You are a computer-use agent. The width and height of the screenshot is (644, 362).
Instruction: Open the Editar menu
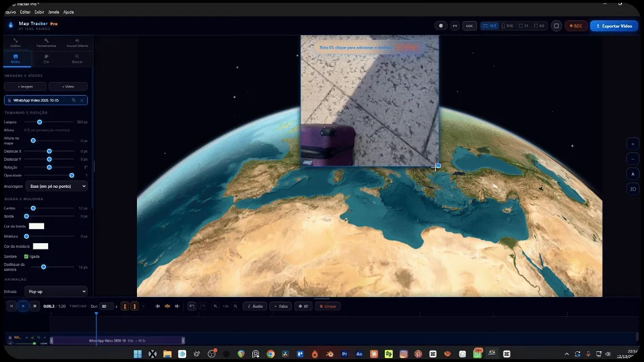click(25, 12)
